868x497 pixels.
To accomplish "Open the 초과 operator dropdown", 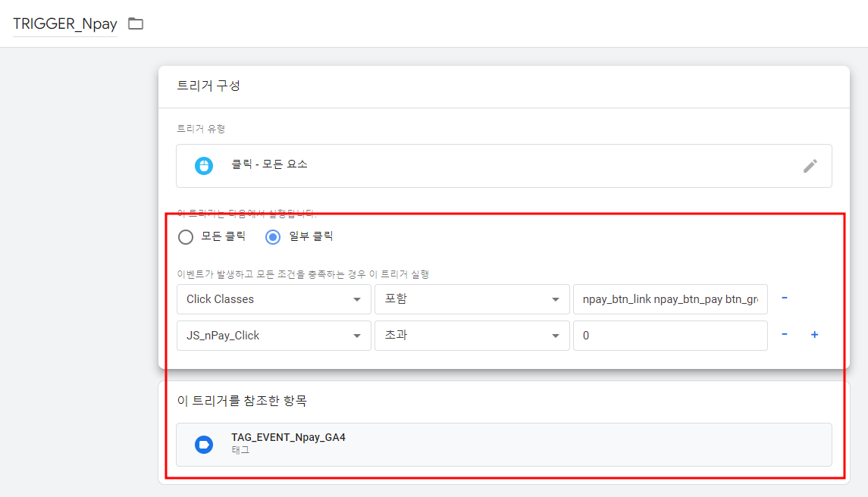I will coord(472,335).
